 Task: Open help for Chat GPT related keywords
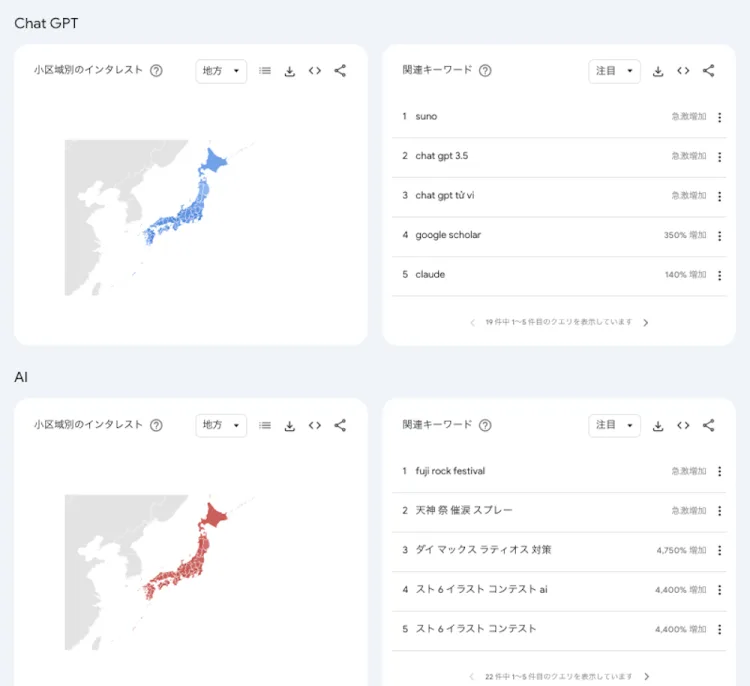pos(485,71)
